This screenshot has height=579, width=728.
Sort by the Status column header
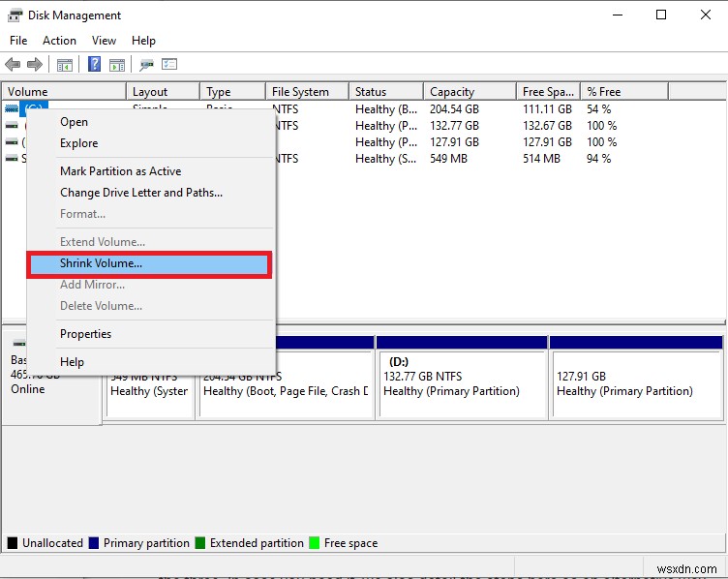pos(386,91)
